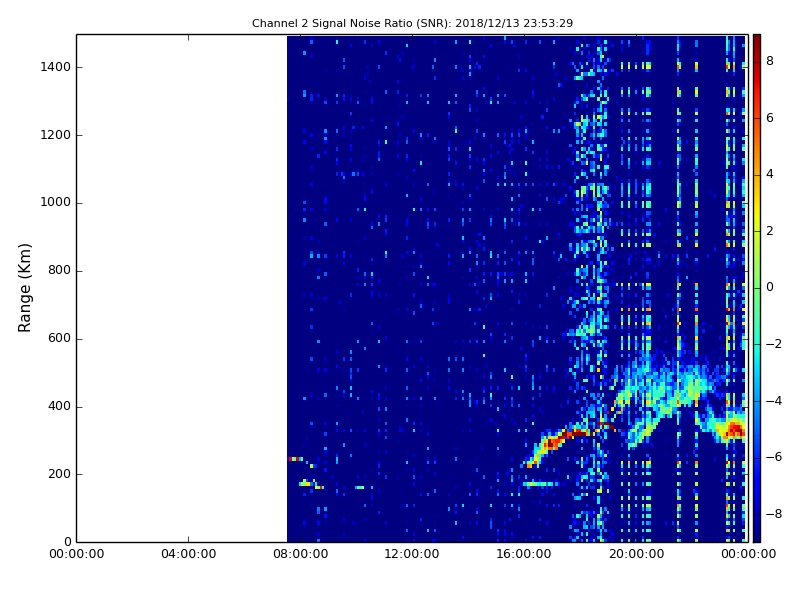Click the colorbar tick value −2
Viewport: 800px width, 600px height.
(774, 344)
